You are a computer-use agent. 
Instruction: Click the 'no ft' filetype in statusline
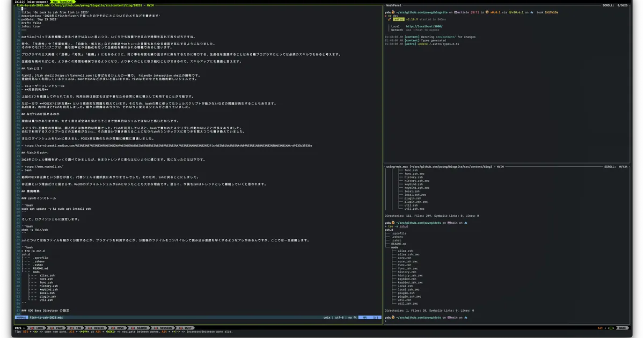point(352,317)
